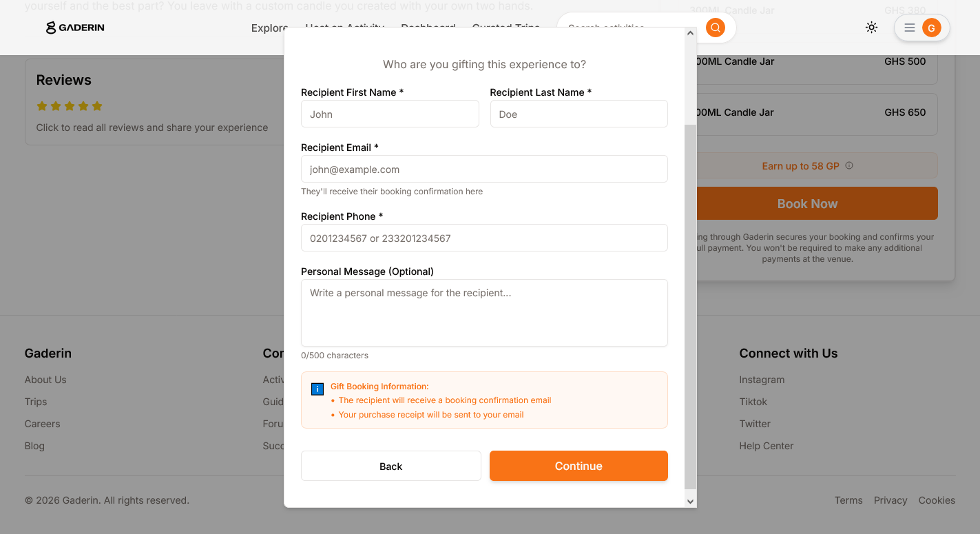Click the info icon next to Earn up to 58 GP
The width and height of the screenshot is (980, 534).
click(x=849, y=165)
